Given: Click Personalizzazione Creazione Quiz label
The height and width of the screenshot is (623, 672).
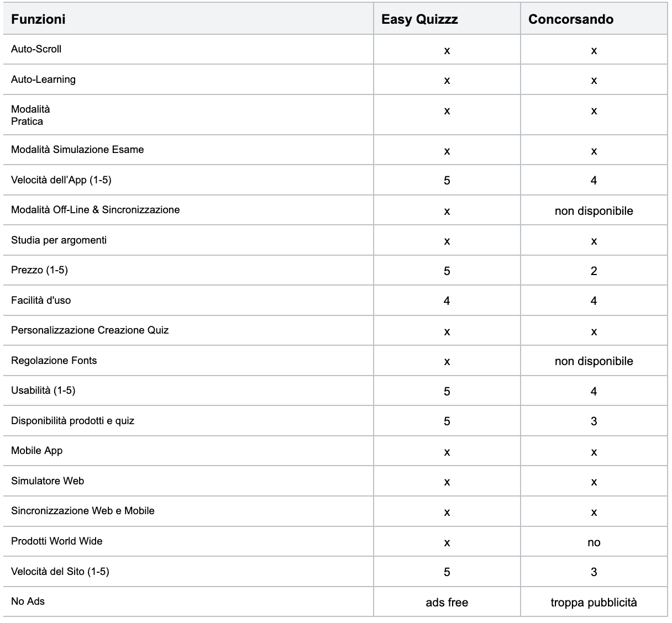Looking at the screenshot, I should point(90,330).
